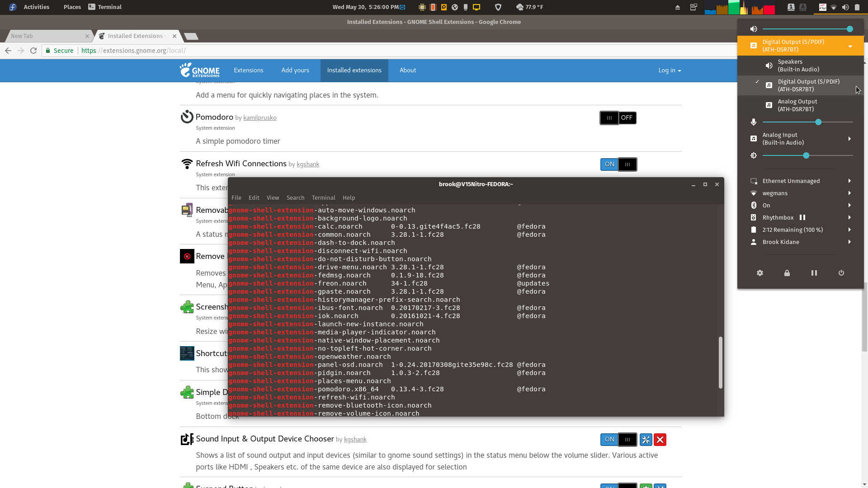Image resolution: width=868 pixels, height=488 pixels.
Task: Click the suspend pause icon in status menu
Action: (x=814, y=273)
